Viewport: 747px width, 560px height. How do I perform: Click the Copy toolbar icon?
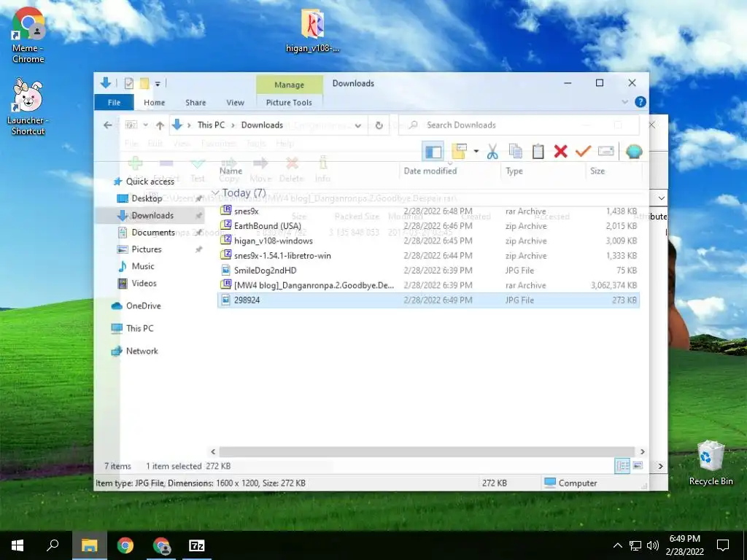516,152
